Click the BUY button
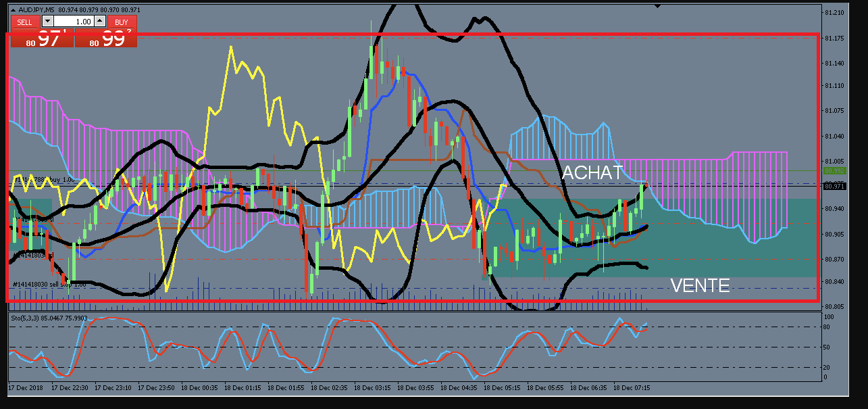The image size is (868, 409). 122,22
